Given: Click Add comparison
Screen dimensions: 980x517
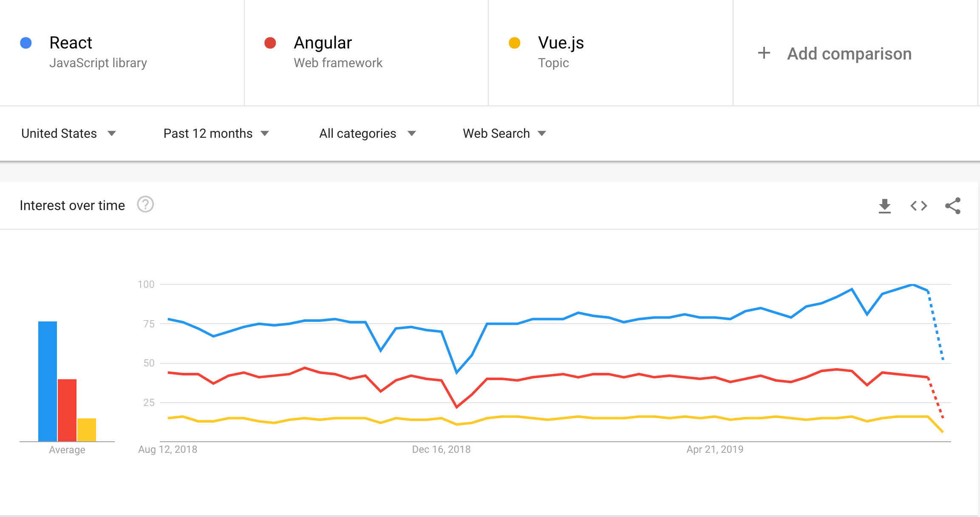Looking at the screenshot, I should pos(849,53).
